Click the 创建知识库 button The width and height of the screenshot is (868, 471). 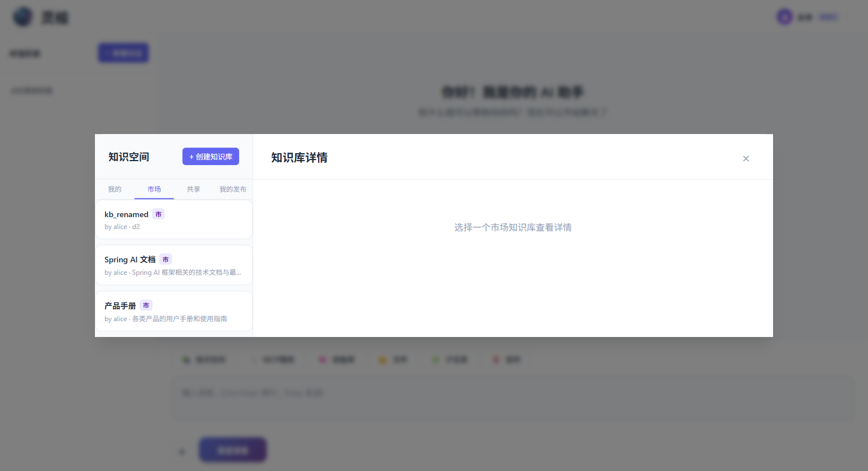tap(210, 157)
